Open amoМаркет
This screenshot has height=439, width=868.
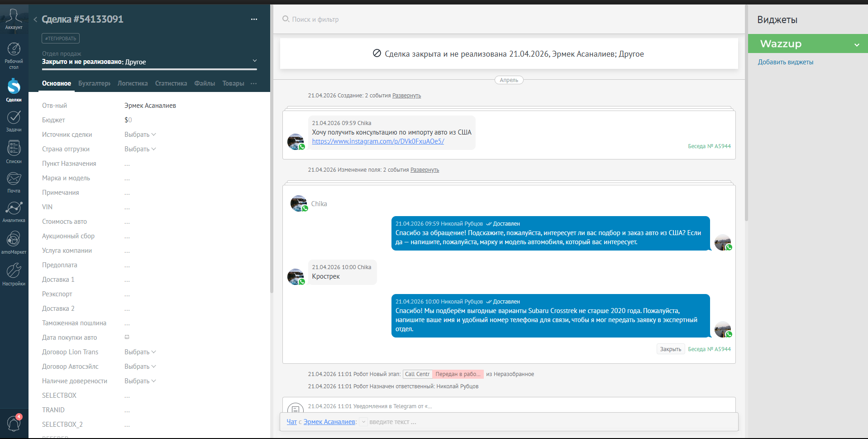click(x=14, y=242)
